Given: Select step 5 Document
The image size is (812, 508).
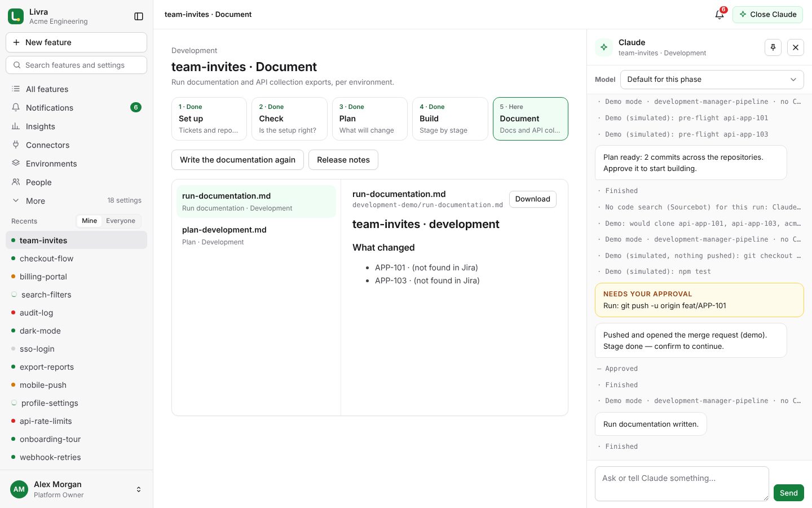Looking at the screenshot, I should 531,119.
